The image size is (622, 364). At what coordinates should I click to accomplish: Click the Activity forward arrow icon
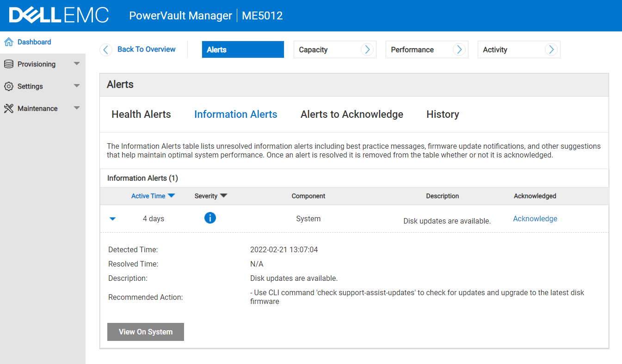551,49
